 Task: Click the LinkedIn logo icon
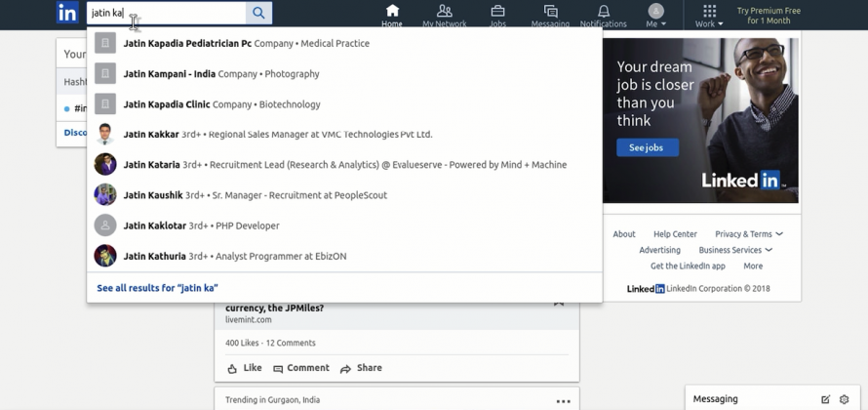[67, 13]
